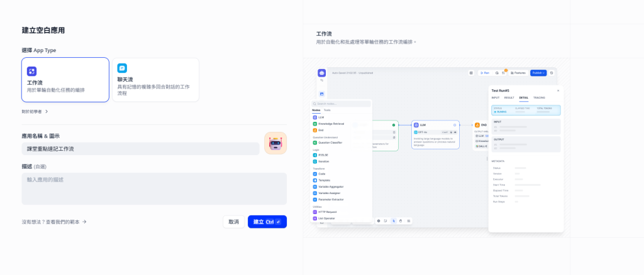Click the GPT-4o model row in LLM node
Image resolution: width=644 pixels, height=275 pixels.
435,132
